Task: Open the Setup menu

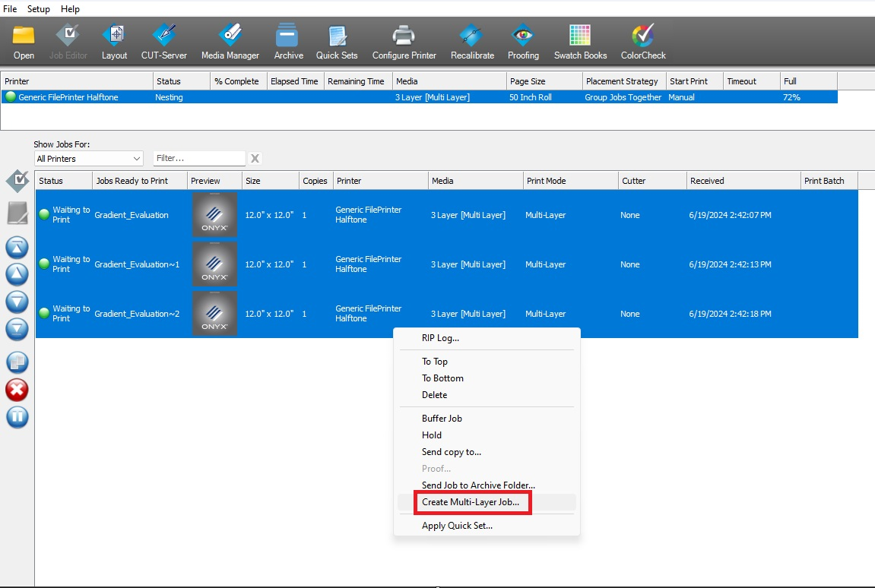Action: point(38,9)
